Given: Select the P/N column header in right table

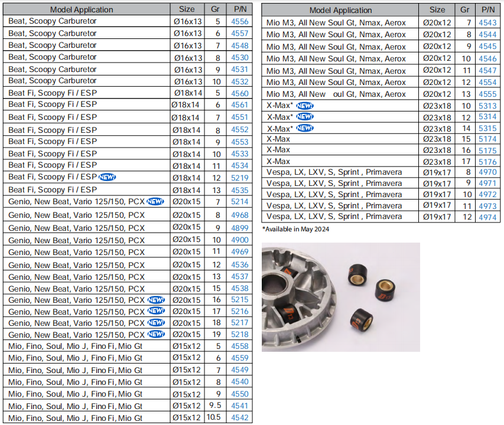Looking at the screenshot, I should tap(490, 10).
